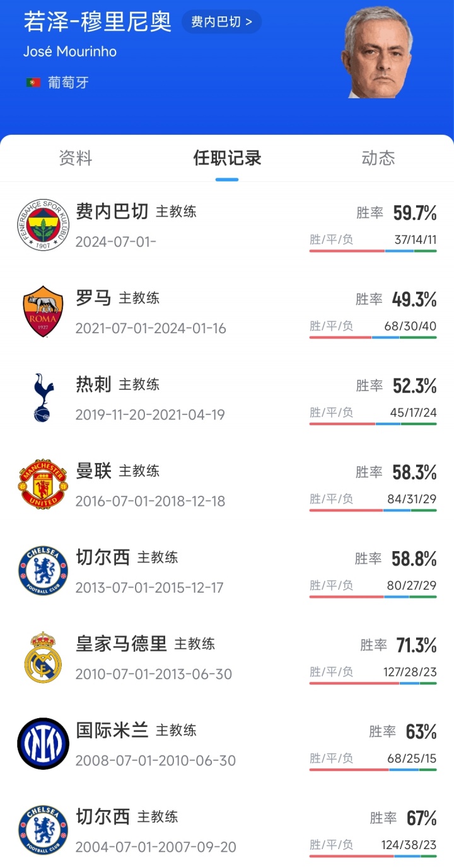Open the 费内巴切 current club chip
This screenshot has height=868, width=454.
click(221, 22)
